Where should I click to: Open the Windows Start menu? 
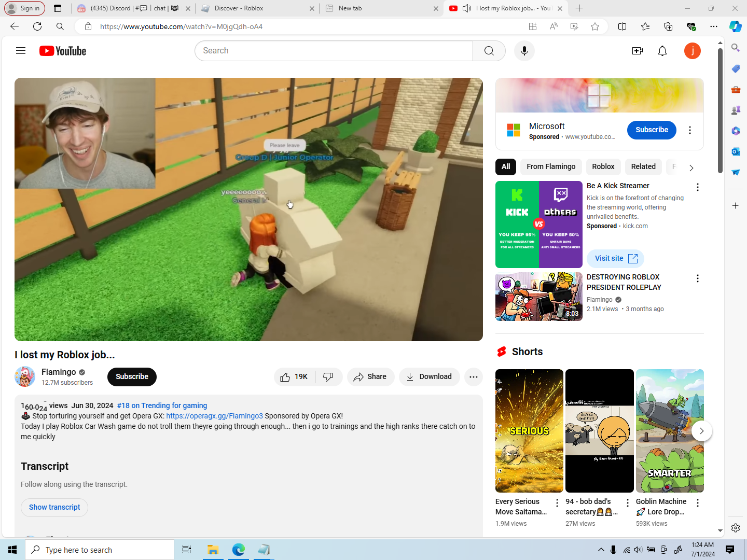coord(12,550)
